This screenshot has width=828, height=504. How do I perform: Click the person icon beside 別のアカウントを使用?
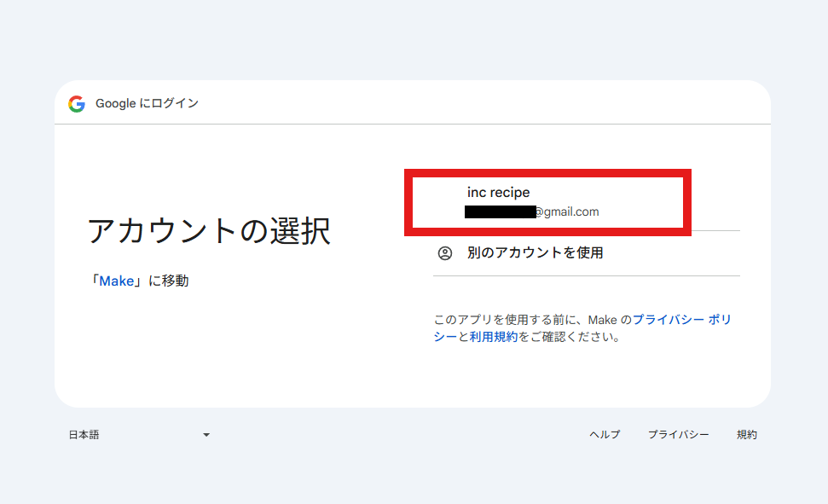[445, 253]
